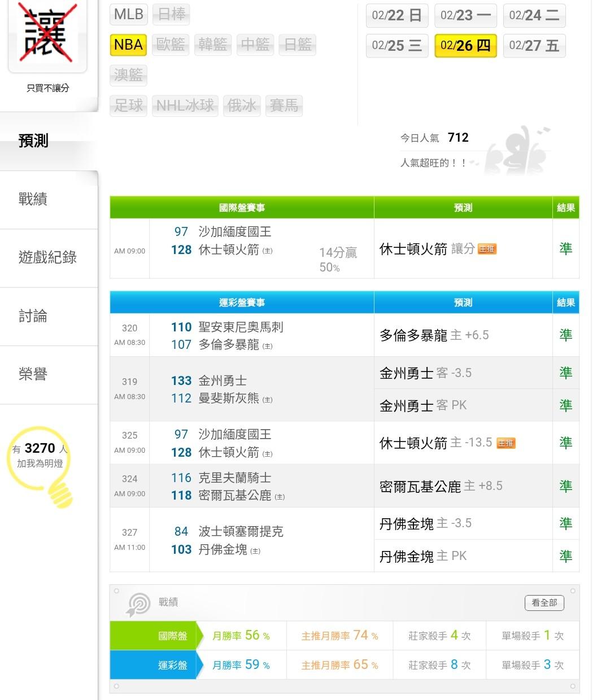The height and width of the screenshot is (700, 610).
Task: Click 運彩盤賽事 table header
Action: (242, 303)
